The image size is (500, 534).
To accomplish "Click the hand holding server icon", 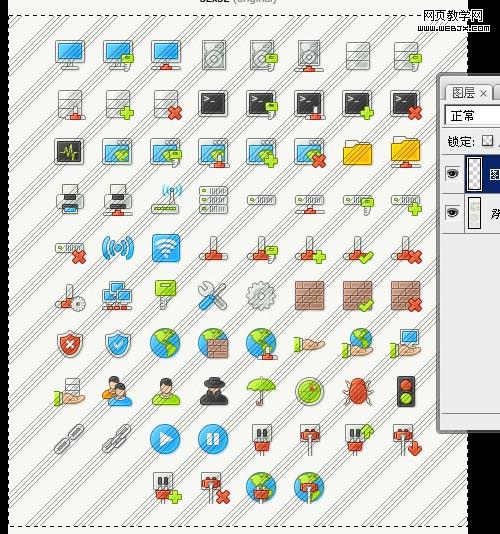I will coord(70,392).
